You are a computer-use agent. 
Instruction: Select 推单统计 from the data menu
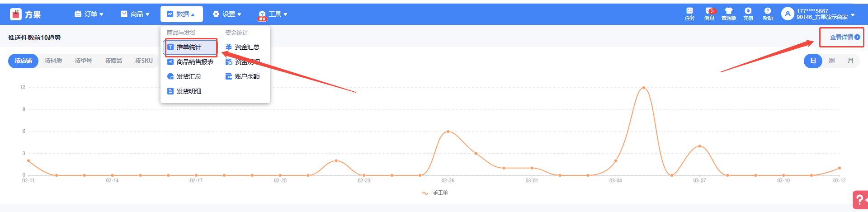click(189, 47)
